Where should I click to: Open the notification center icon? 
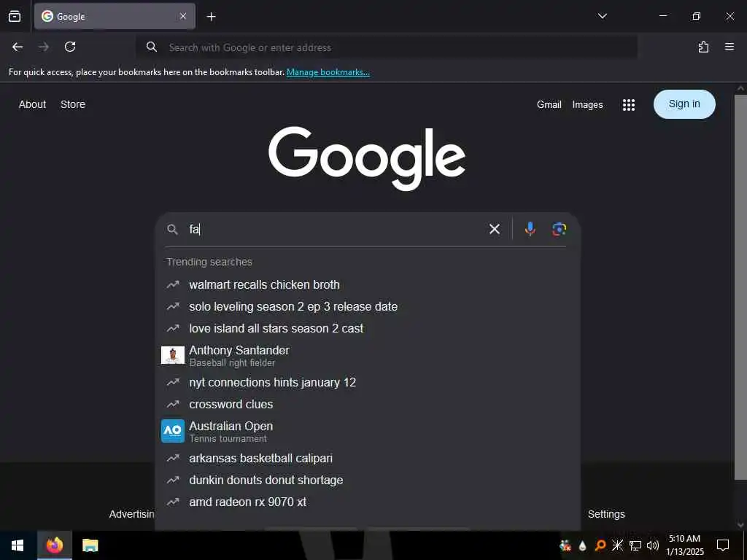(x=723, y=545)
